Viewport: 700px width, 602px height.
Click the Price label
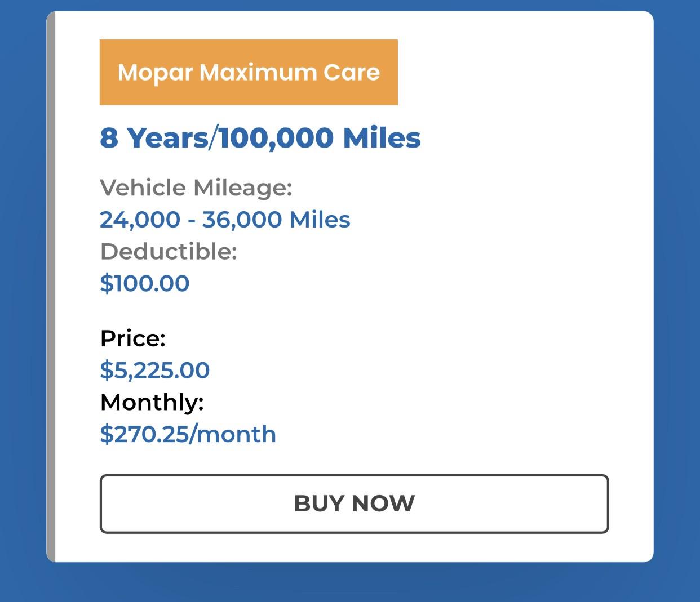[133, 338]
